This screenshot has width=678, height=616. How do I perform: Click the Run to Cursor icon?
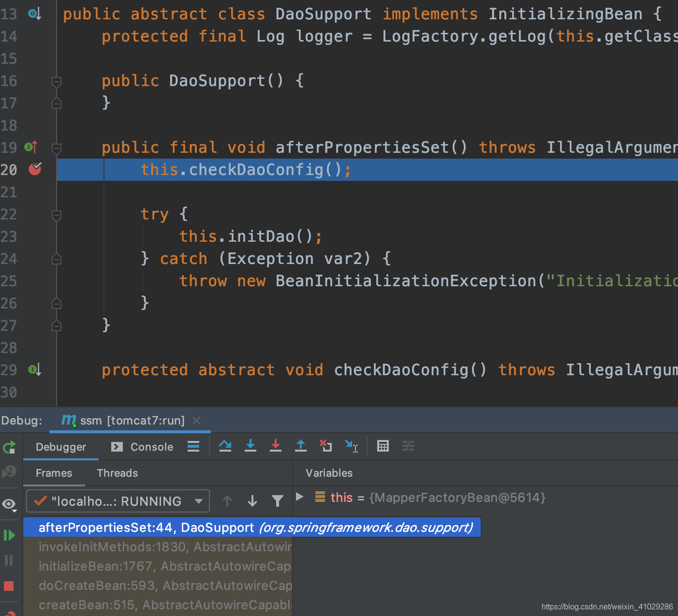pyautogui.click(x=351, y=446)
